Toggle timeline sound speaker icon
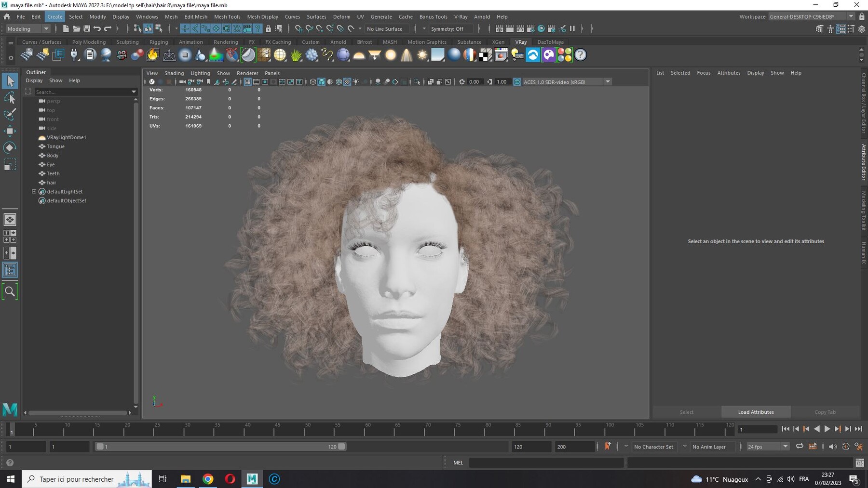868x488 pixels. 832,447
